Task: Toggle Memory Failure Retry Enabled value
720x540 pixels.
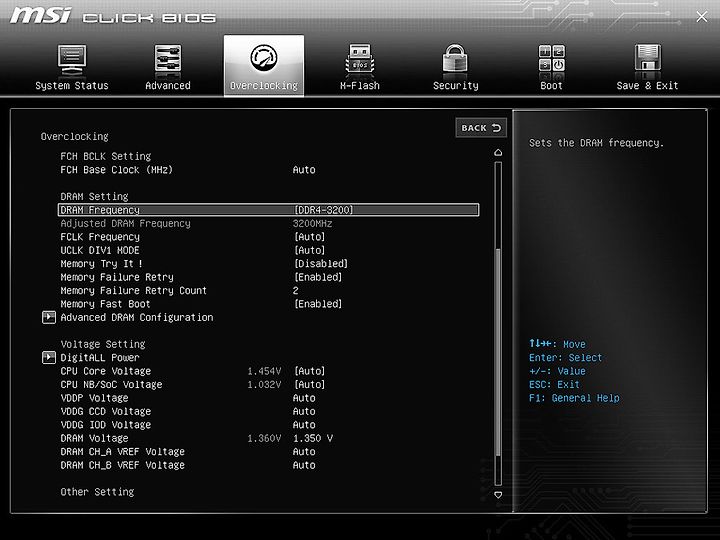Action: coord(318,277)
